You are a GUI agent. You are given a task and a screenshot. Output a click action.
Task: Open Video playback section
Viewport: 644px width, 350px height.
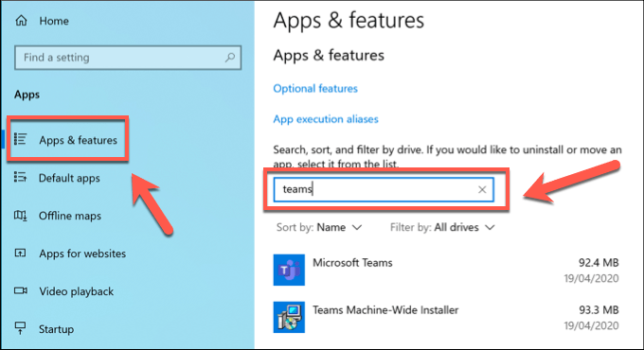coord(77,291)
